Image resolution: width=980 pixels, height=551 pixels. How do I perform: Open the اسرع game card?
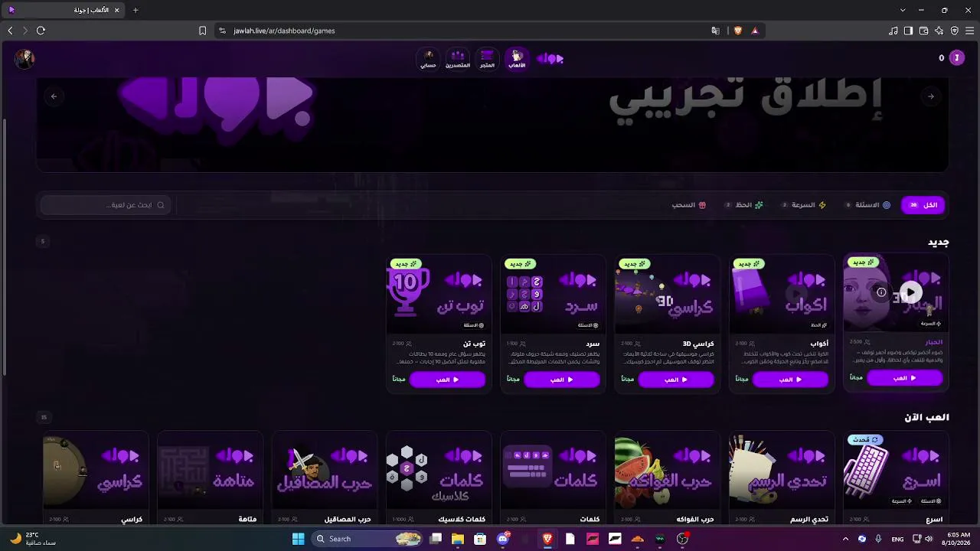[897, 478]
